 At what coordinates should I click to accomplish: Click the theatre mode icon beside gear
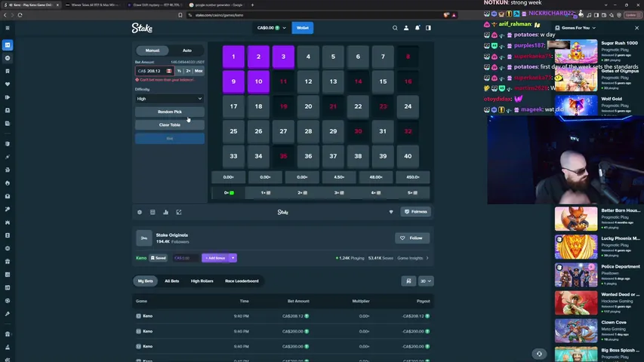click(153, 212)
